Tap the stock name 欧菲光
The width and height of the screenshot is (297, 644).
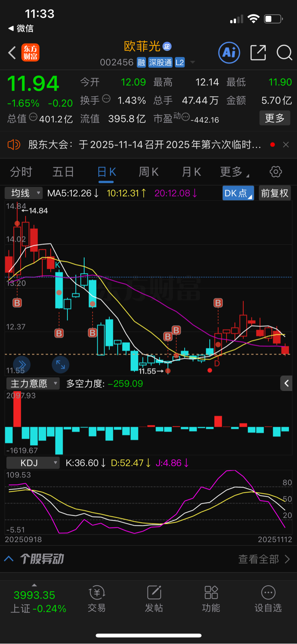(142, 46)
